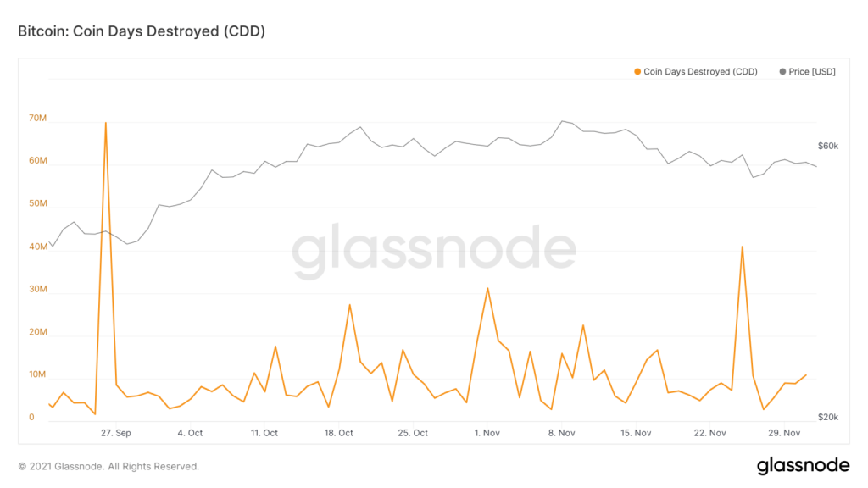
Task: Select the 1. Nov date label
Action: 488,433
